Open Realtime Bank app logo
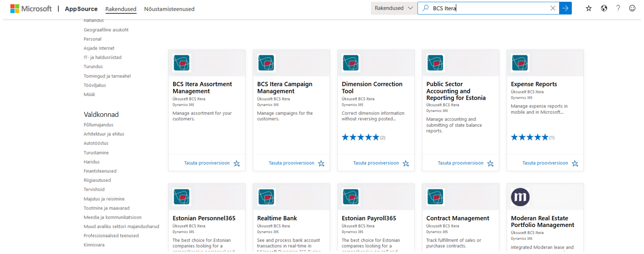This screenshot has height=254, width=644. [x=266, y=197]
